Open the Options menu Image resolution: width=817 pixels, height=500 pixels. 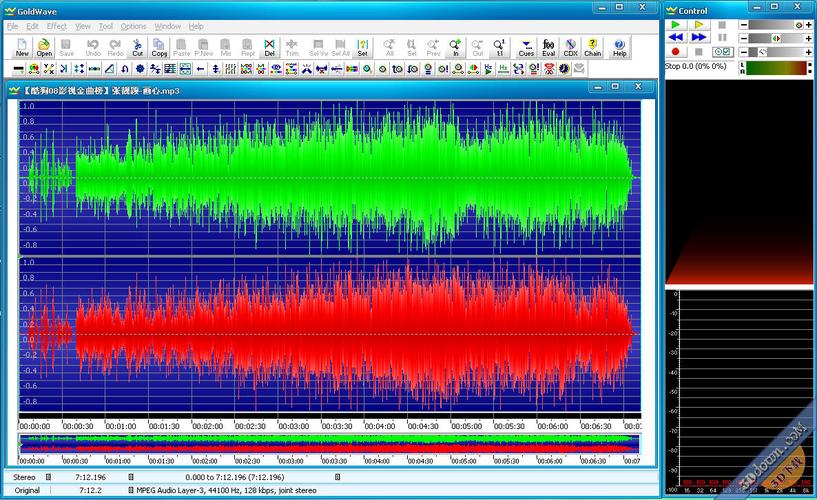point(133,26)
